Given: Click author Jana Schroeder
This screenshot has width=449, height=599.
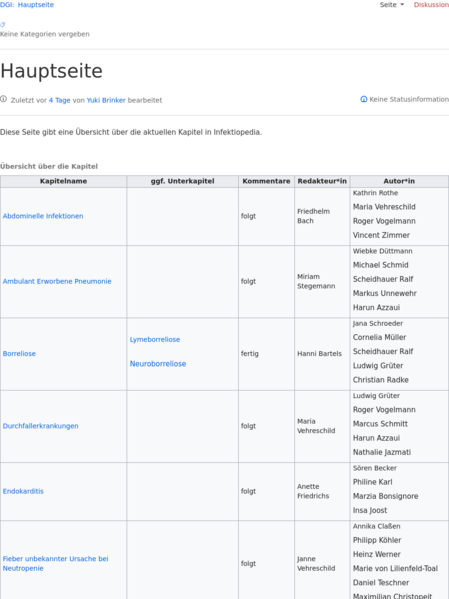Looking at the screenshot, I should point(378,324).
